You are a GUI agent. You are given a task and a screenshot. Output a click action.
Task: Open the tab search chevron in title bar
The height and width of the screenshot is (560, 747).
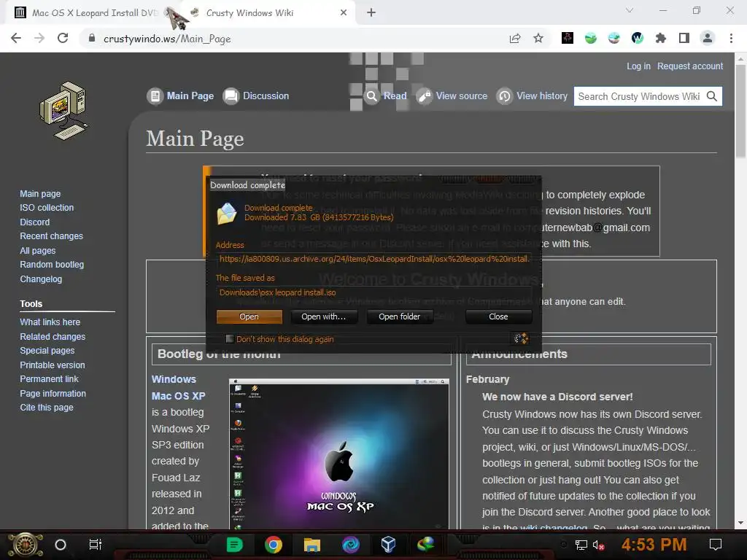pyautogui.click(x=630, y=10)
